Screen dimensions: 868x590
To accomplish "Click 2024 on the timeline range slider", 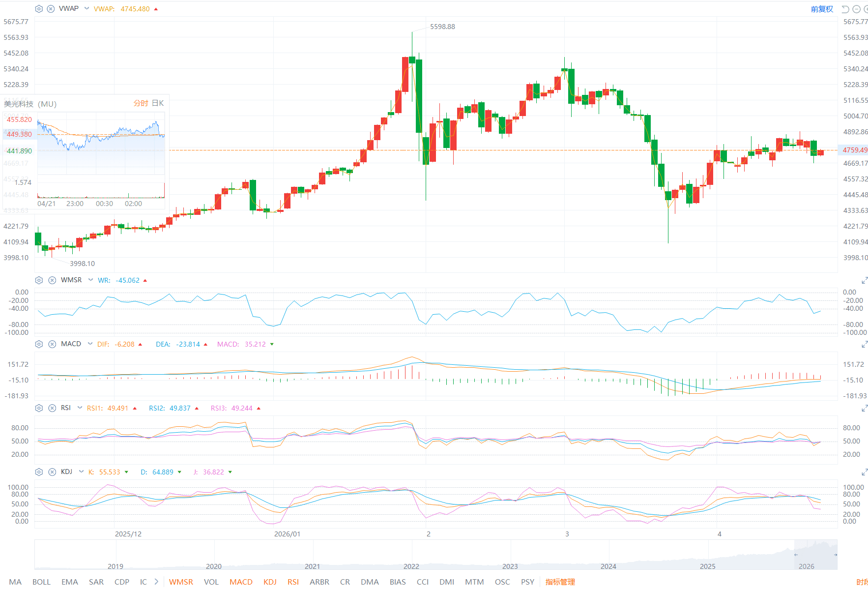I will 608,566.
